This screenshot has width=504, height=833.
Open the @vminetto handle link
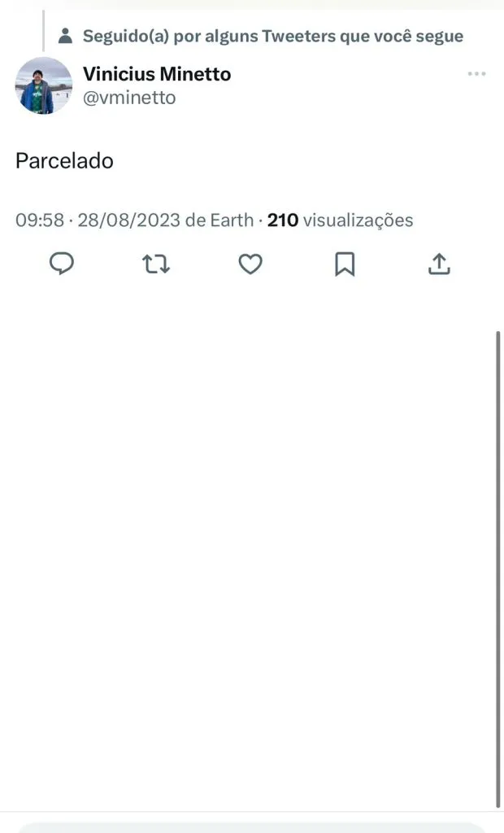(x=129, y=98)
